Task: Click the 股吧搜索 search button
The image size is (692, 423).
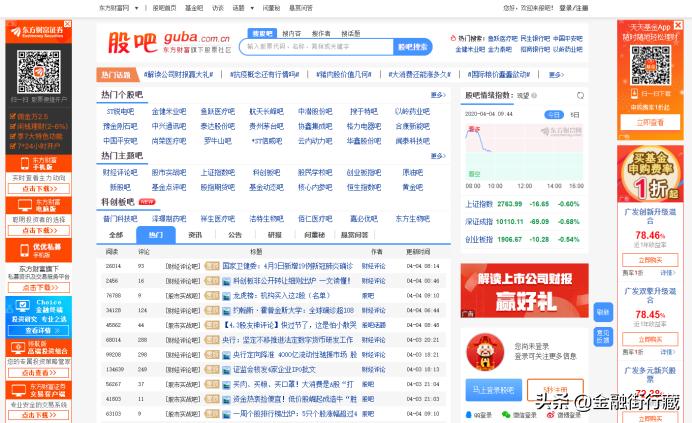Action: [412, 46]
